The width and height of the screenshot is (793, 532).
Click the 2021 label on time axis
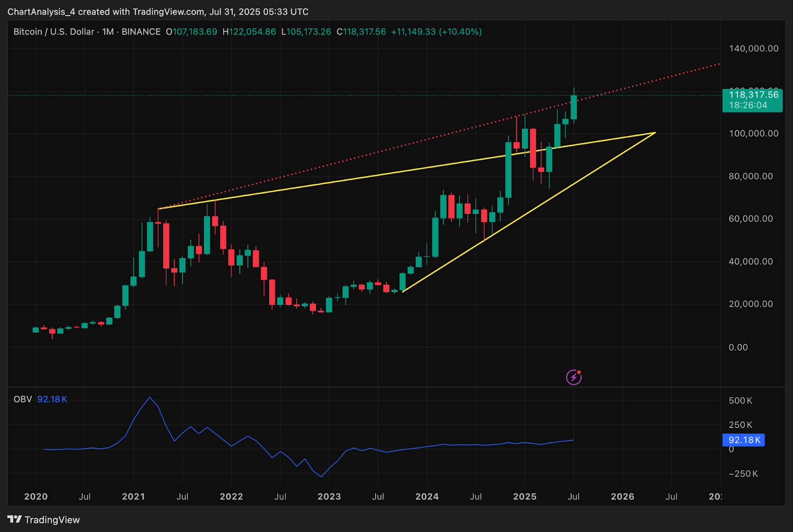[x=133, y=496]
